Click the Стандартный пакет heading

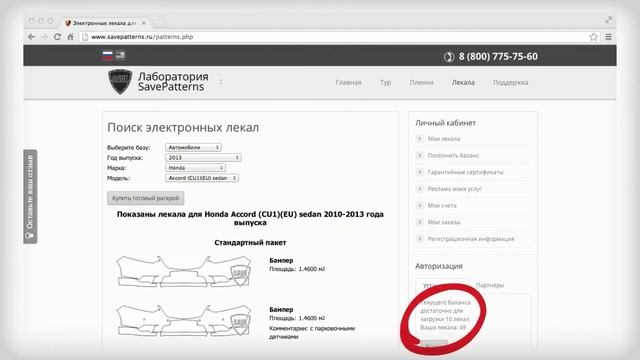(x=250, y=242)
